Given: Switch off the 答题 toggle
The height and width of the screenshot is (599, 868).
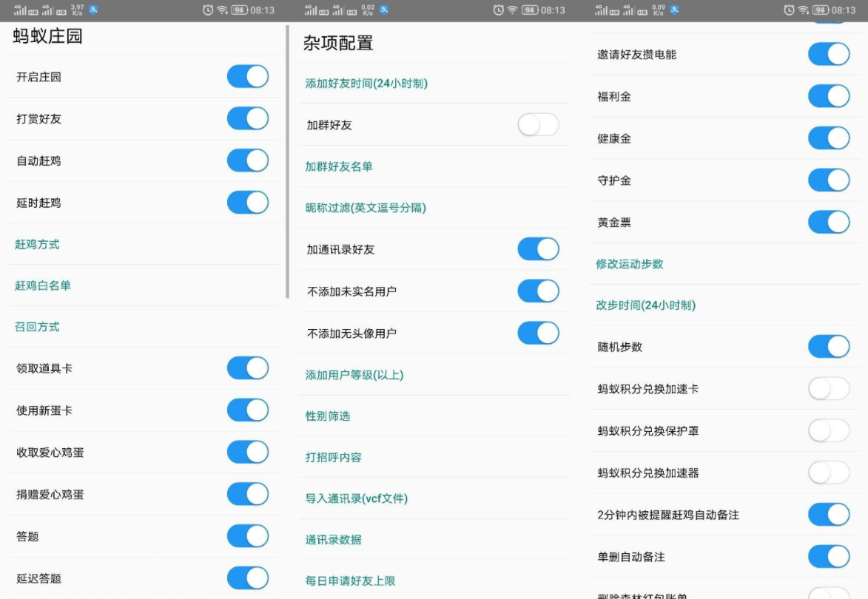Looking at the screenshot, I should (248, 536).
